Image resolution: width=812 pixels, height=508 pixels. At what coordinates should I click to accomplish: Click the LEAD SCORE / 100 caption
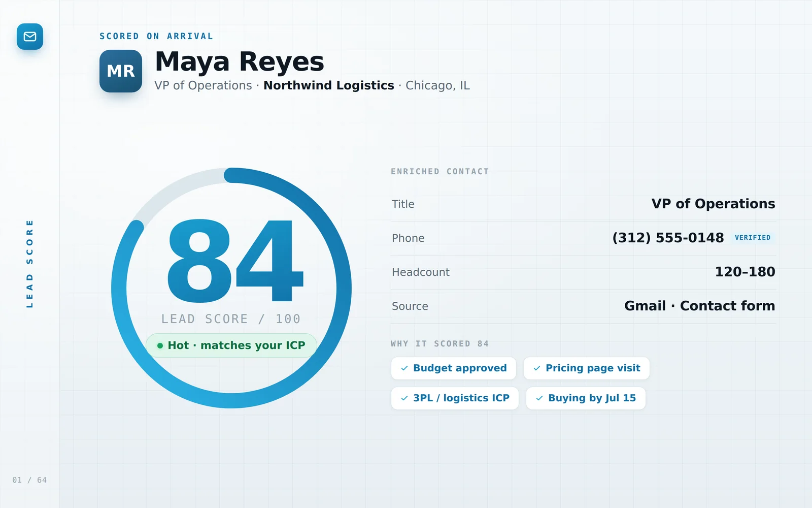231,319
